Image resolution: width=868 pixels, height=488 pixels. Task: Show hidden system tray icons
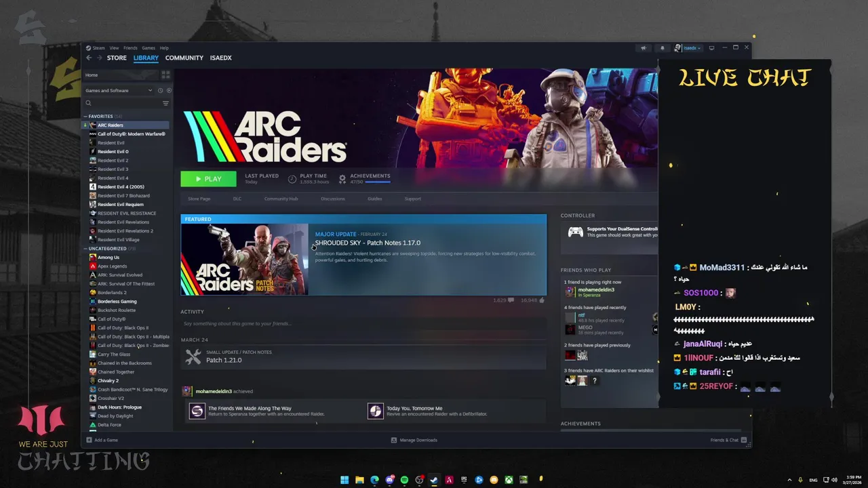click(x=790, y=480)
